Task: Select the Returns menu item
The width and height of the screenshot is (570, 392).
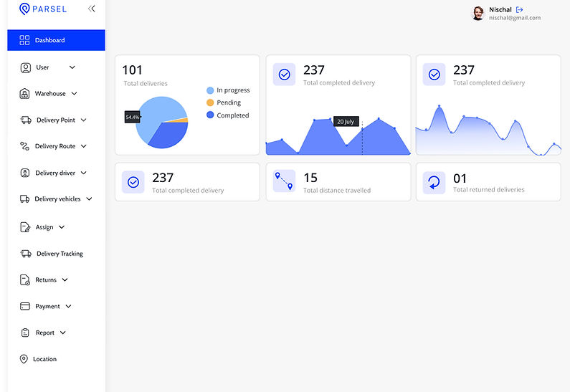Action: click(46, 280)
